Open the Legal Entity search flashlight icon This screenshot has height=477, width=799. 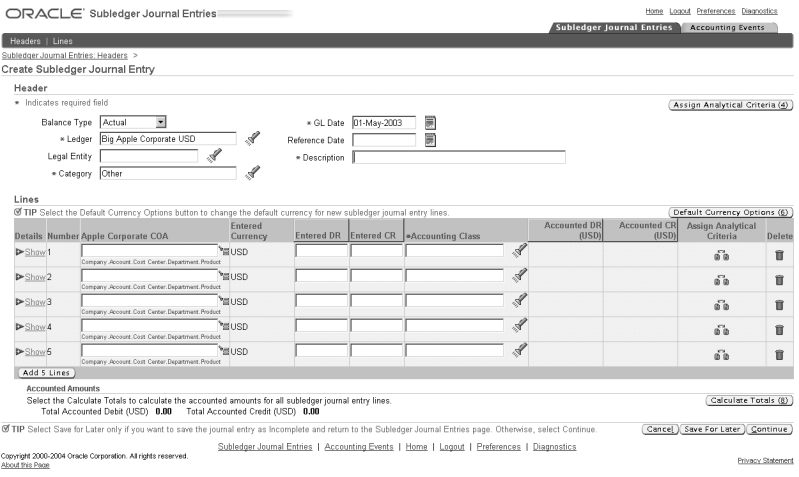tap(214, 155)
